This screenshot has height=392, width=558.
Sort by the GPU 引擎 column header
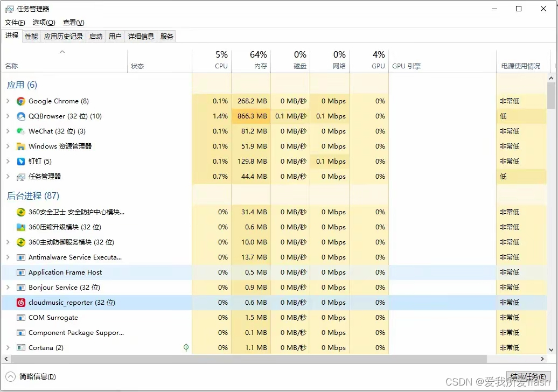click(x=442, y=61)
